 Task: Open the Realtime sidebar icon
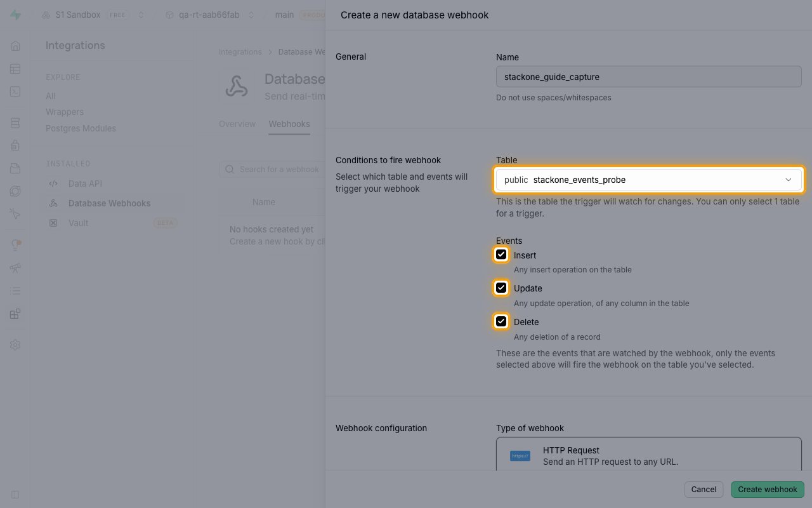pyautogui.click(x=15, y=214)
